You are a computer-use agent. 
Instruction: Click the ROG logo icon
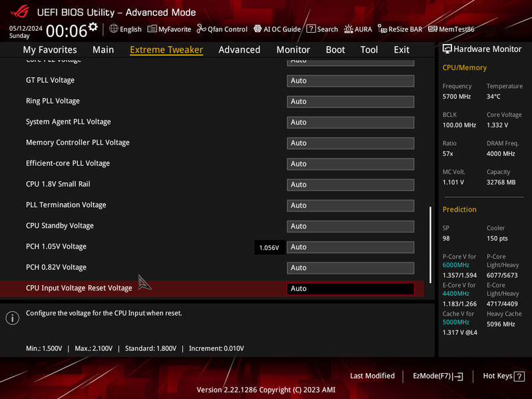point(20,12)
